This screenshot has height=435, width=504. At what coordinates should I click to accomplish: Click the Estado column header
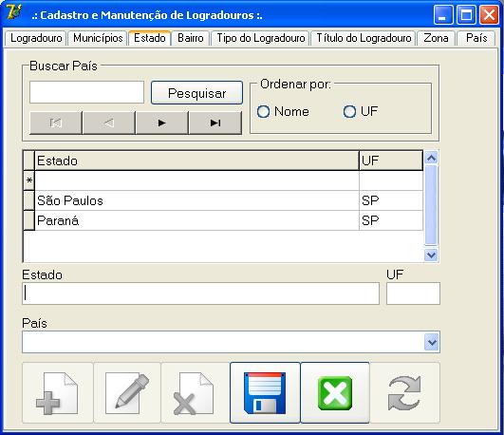pyautogui.click(x=196, y=161)
